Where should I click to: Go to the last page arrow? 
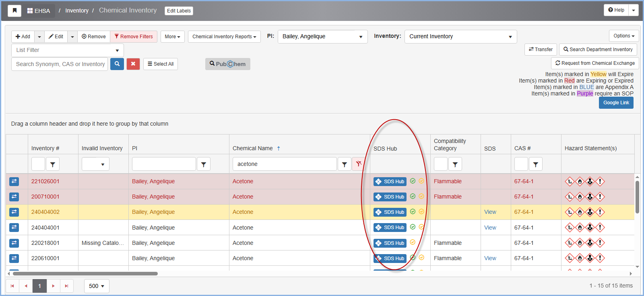pyautogui.click(x=67, y=286)
